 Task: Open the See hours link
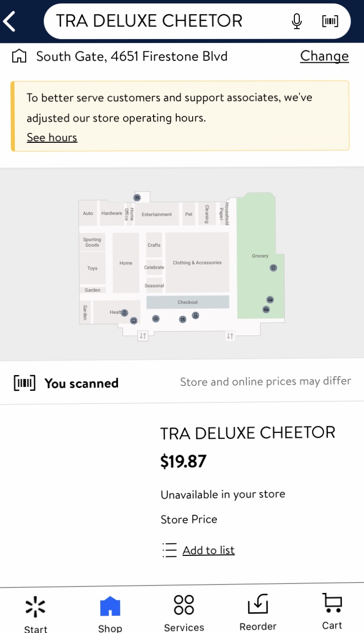[x=52, y=137]
